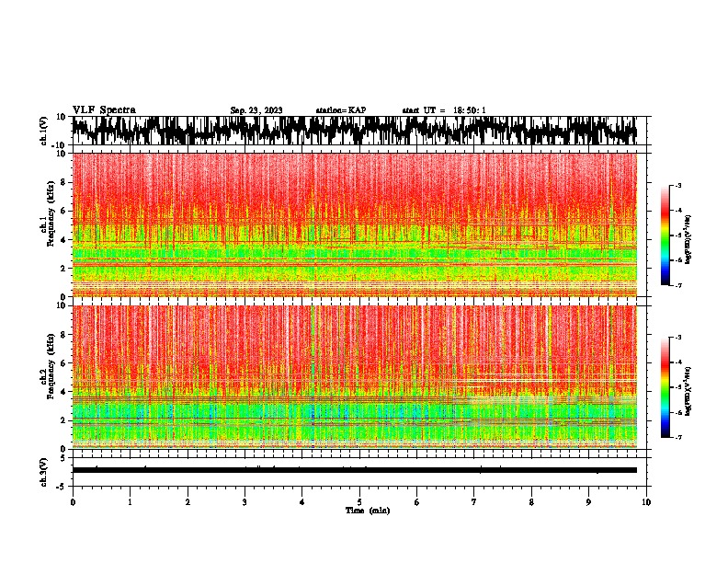The width and height of the screenshot is (728, 563).
Task: Click time-axis tick label "10"
Action: 646,502
